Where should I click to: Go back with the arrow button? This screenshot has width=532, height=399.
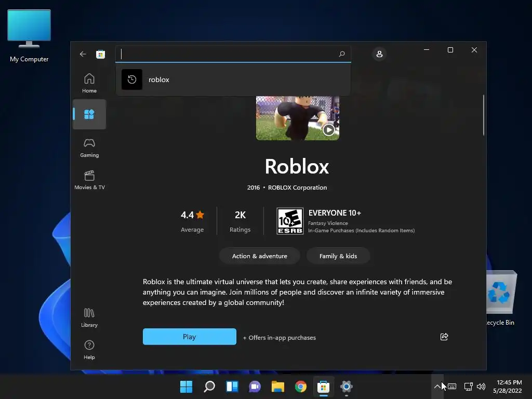tap(83, 54)
